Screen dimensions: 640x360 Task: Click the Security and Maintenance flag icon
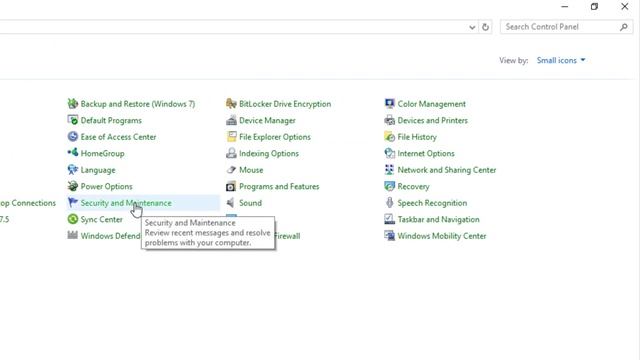tap(73, 202)
